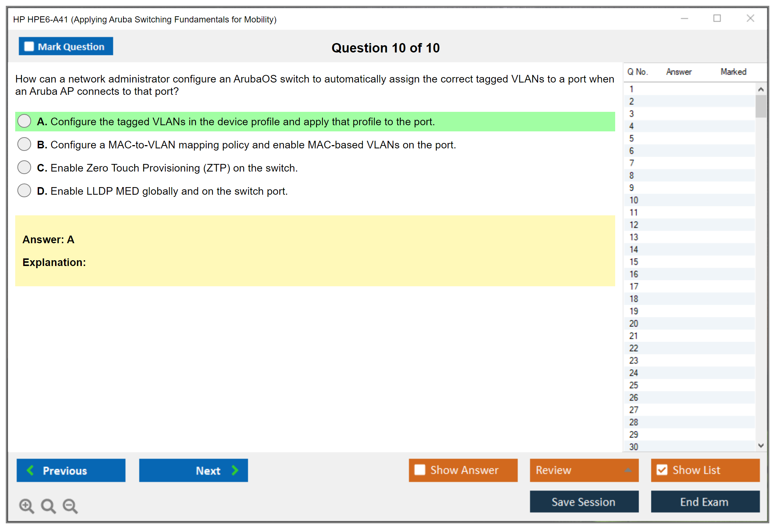Maximize the exam window
Screen dimensions: 778x532
717,18
